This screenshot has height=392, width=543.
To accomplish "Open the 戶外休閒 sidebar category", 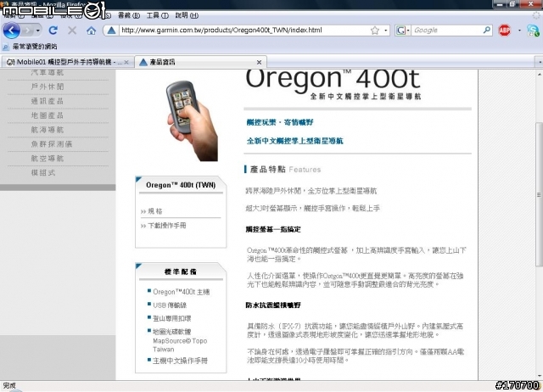I will (48, 87).
